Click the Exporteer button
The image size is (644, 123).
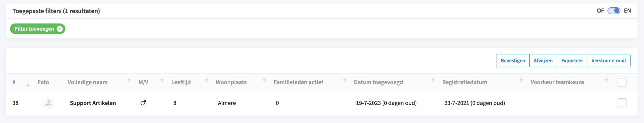pos(572,61)
